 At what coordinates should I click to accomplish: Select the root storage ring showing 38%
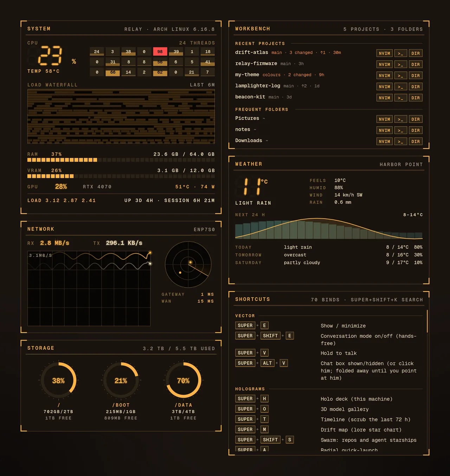tap(58, 380)
